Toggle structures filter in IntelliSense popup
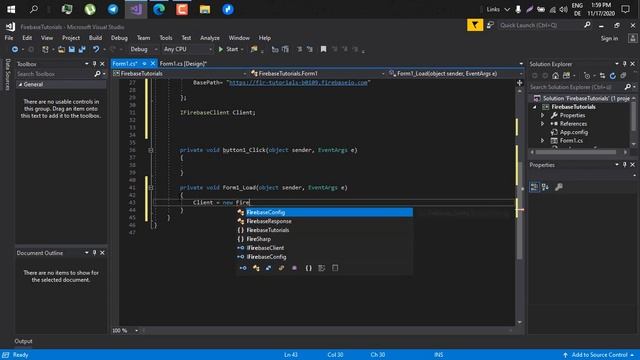Image resolution: width=640 pixels, height=360 pixels. coord(268,268)
